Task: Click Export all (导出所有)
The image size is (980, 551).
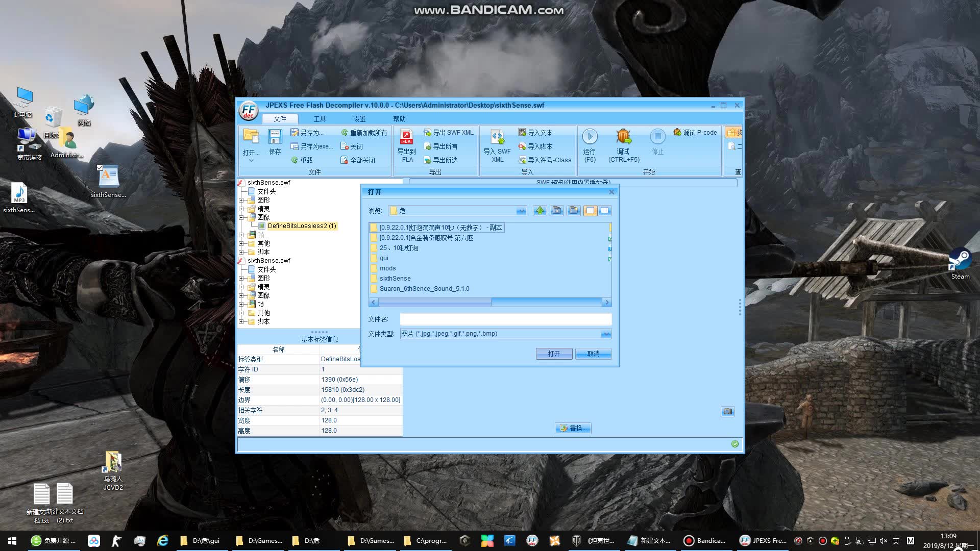Action: tap(440, 146)
